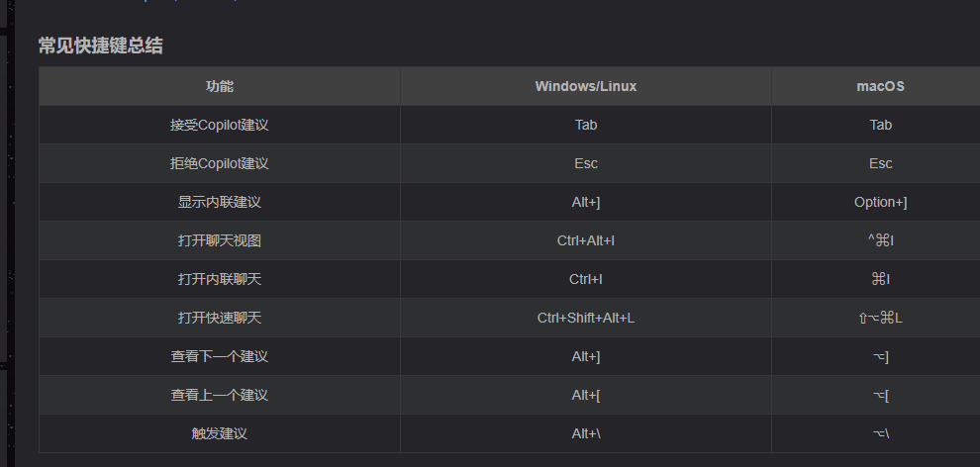980x467 pixels.
Task: Click the 打开聊天视图 row label
Action: [220, 240]
